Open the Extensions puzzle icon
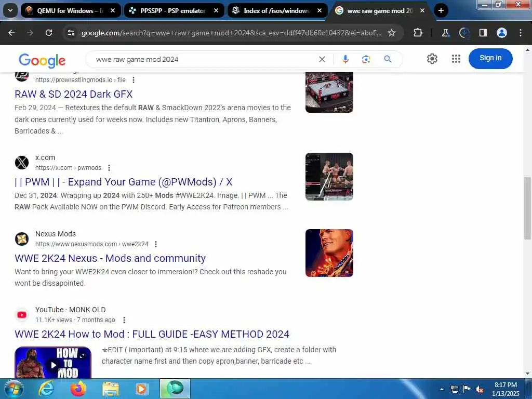Screen dimensions: 532x399 click(x=418, y=33)
